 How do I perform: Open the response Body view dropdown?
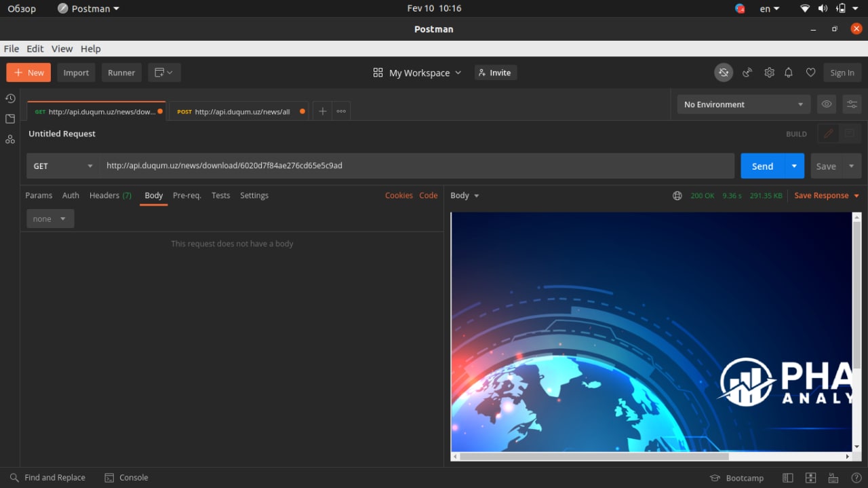[465, 195]
